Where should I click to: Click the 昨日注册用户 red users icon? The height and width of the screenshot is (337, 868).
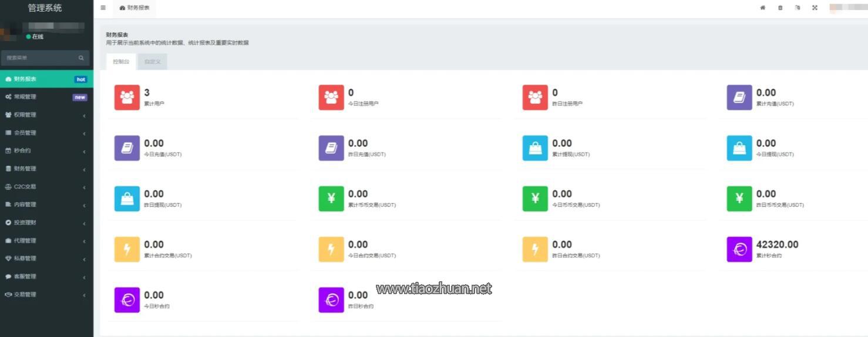point(535,97)
